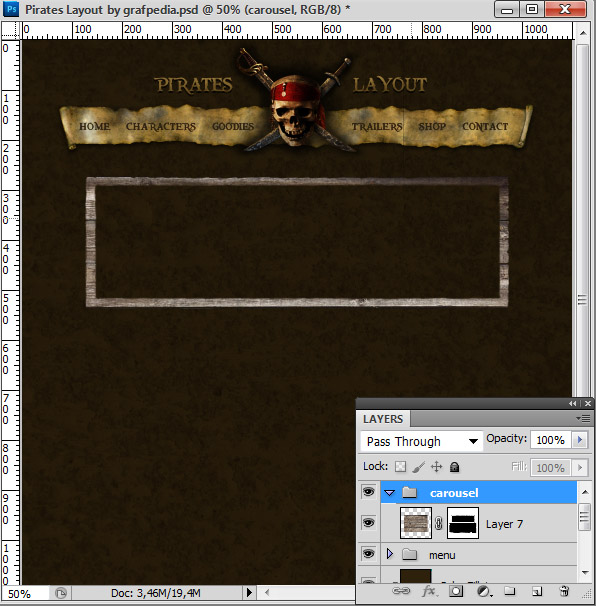This screenshot has width=596, height=606.
Task: Create a new group folder icon
Action: click(x=510, y=591)
